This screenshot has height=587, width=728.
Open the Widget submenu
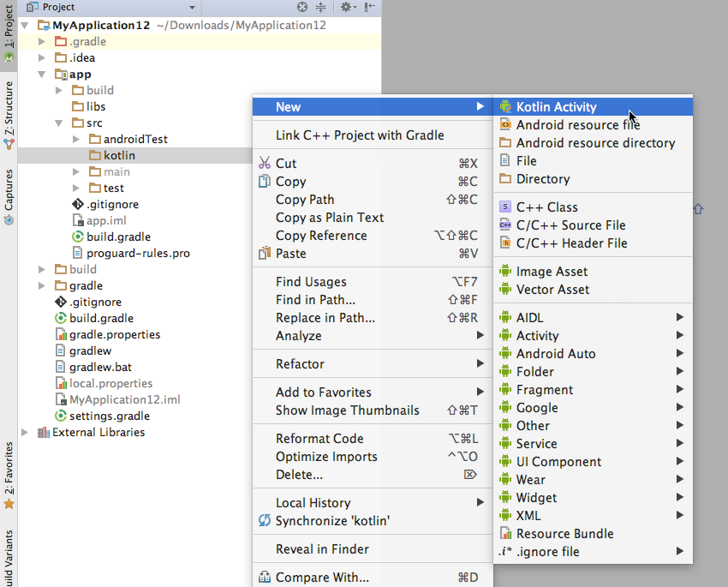click(x=594, y=497)
